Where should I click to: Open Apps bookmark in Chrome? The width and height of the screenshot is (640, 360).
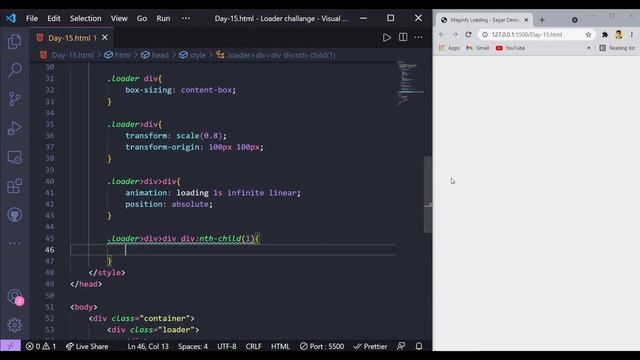point(449,48)
